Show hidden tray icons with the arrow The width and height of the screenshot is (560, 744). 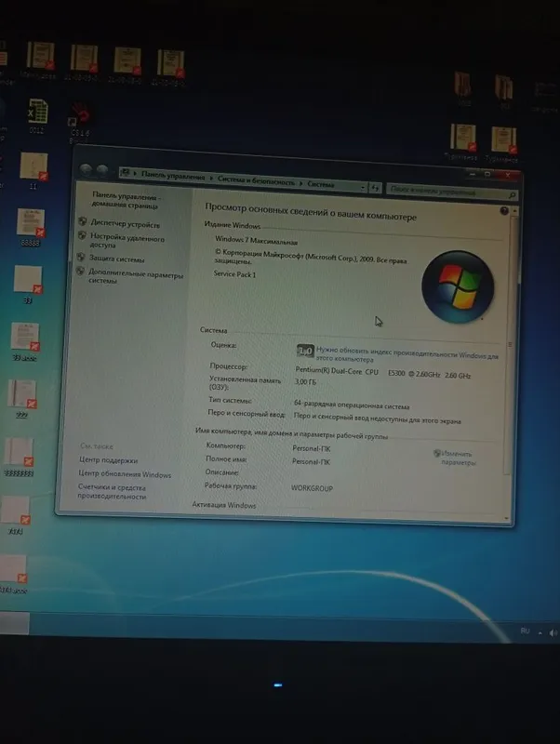click(540, 632)
